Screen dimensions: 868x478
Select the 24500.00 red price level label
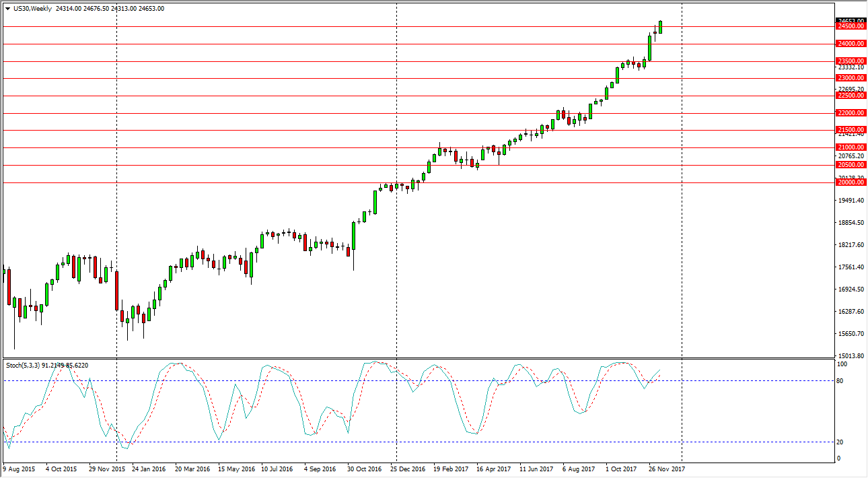(x=851, y=27)
